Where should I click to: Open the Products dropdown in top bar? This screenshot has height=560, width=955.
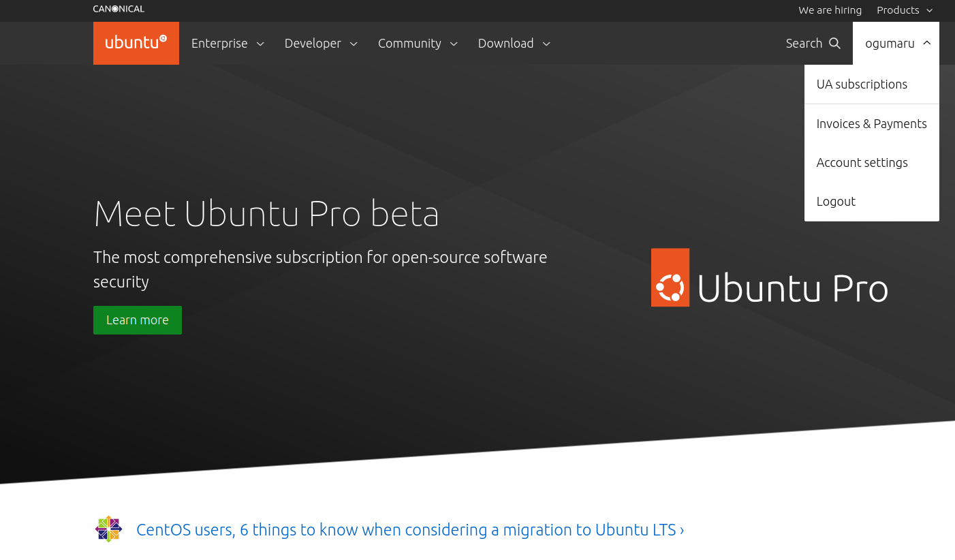(905, 10)
